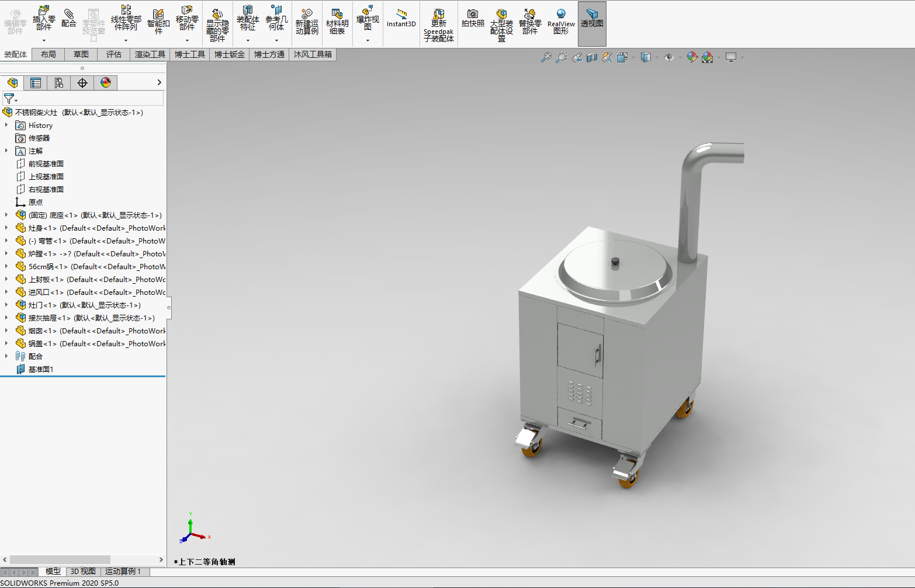The height and width of the screenshot is (588, 915).
Task: Expand manager panel tabs with right chevron
Action: coord(159,83)
